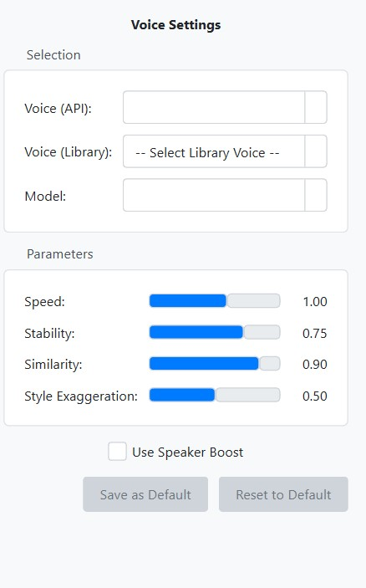Click the Save as Default button
366x588 pixels.
coord(145,494)
